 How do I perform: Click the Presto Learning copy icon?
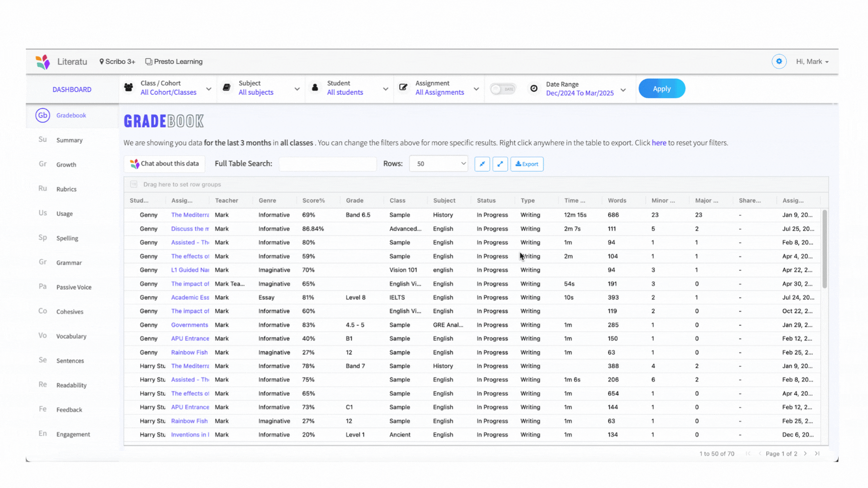tap(148, 61)
